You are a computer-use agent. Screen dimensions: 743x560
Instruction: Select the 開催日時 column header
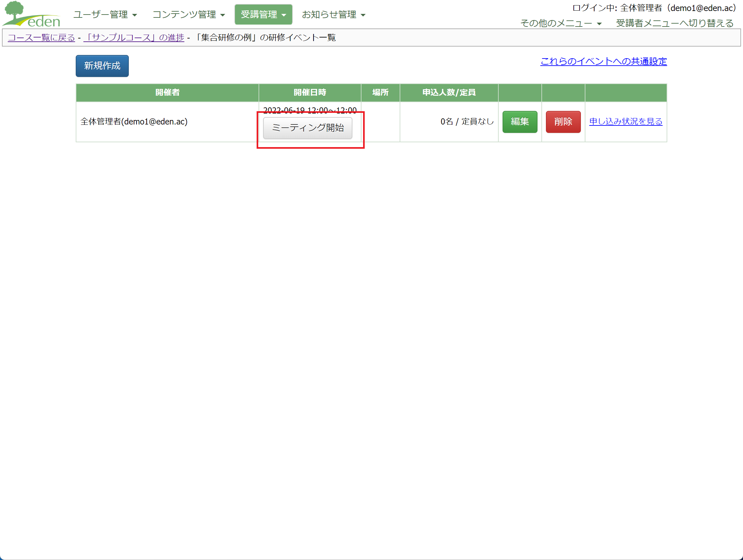point(310,92)
